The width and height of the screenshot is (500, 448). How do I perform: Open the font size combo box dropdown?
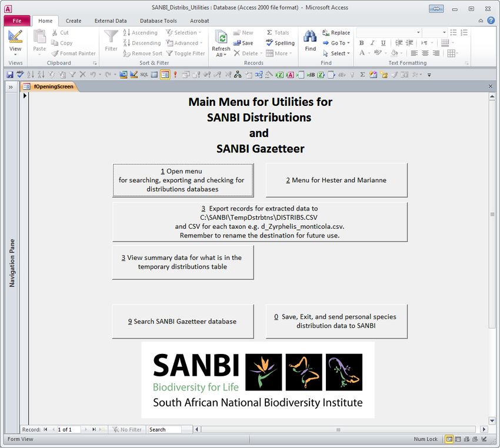pos(444,32)
